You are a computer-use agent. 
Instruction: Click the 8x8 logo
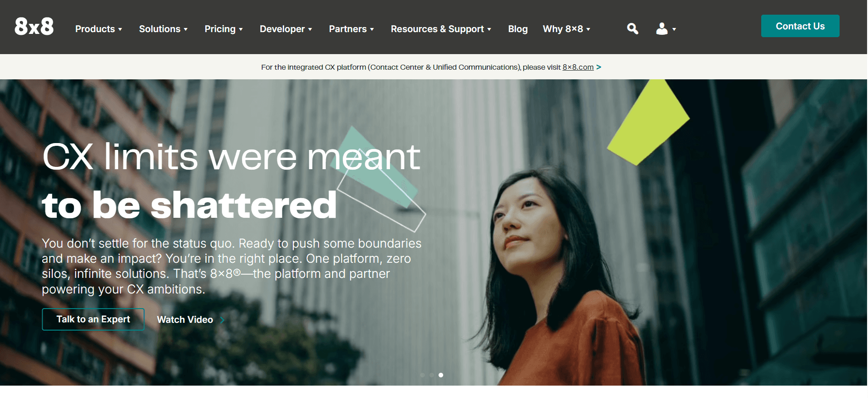34,27
